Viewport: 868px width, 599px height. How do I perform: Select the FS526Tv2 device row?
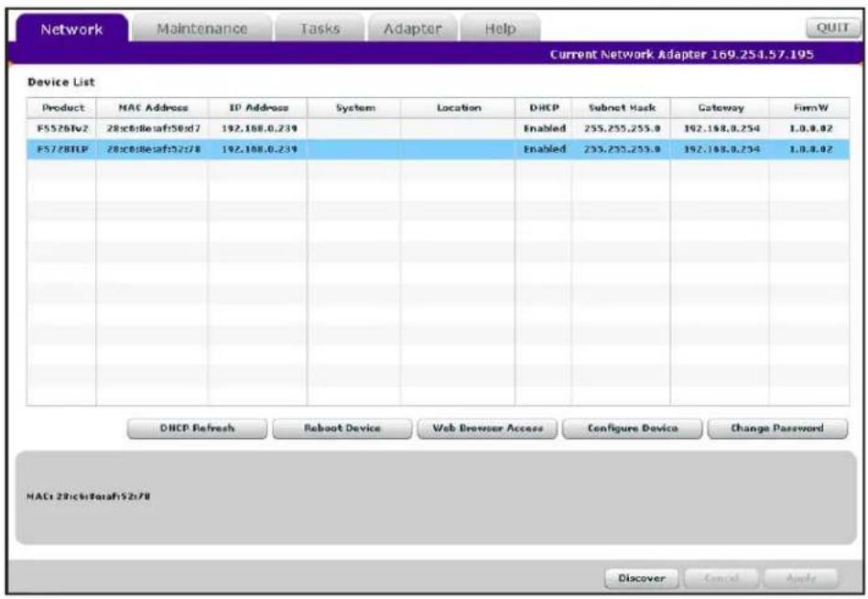[x=438, y=129]
